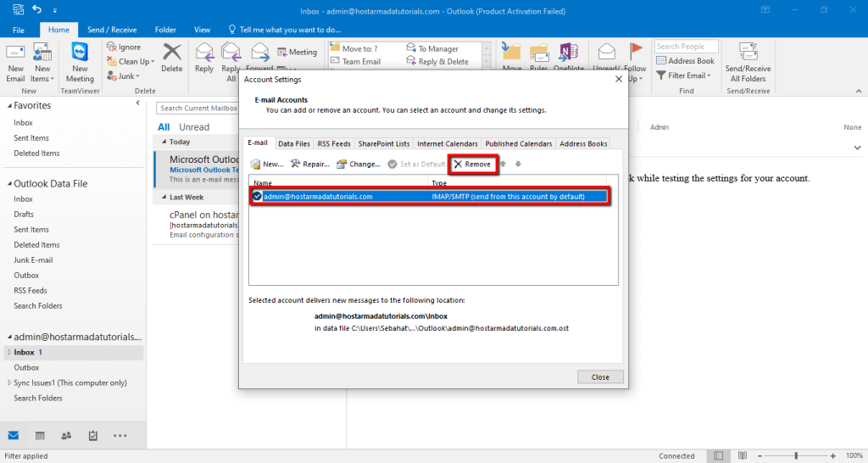Open Tasks view in bottom navigation

point(93,436)
